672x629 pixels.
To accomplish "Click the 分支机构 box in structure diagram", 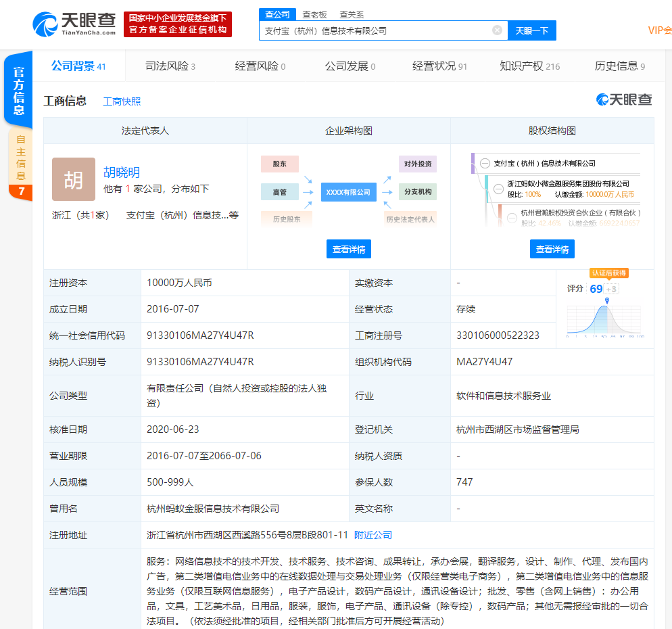I will [418, 191].
